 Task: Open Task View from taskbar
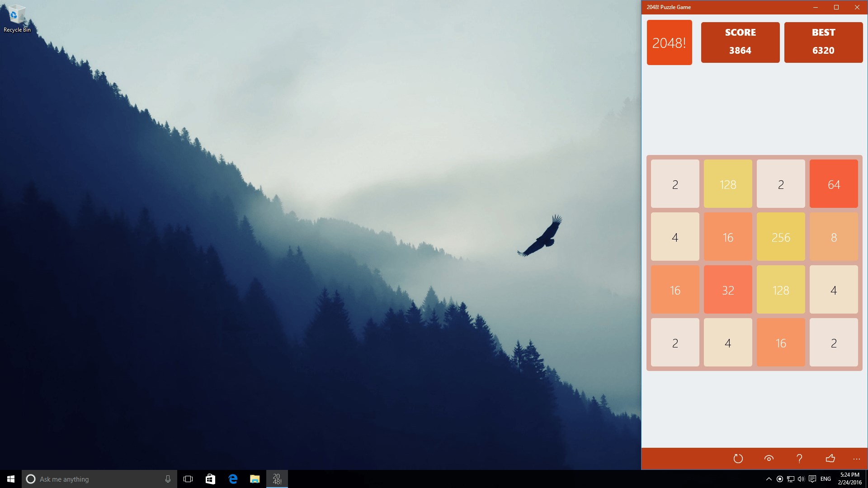[x=188, y=479]
